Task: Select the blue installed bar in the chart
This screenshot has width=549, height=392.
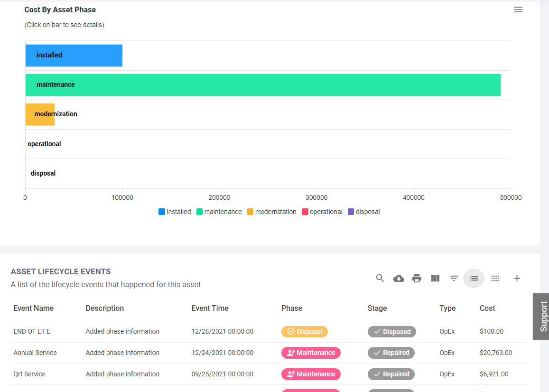Action: point(74,55)
